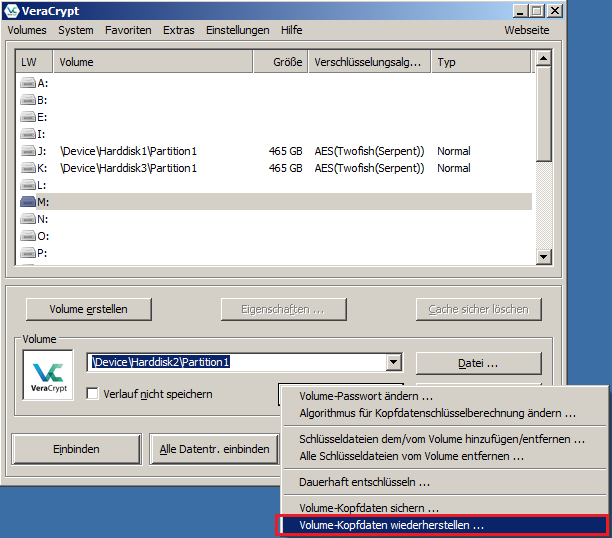Sort by Größe column header
This screenshot has width=612, height=538.
click(x=281, y=62)
